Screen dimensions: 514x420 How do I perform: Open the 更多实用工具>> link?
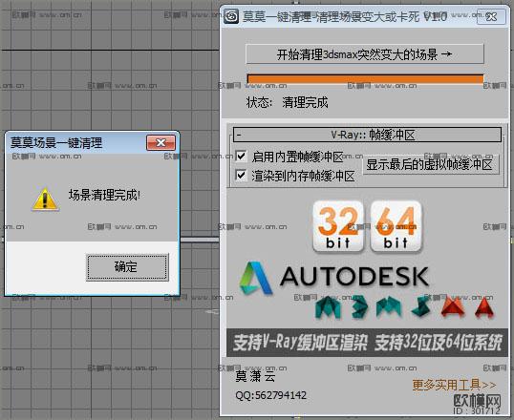click(x=454, y=385)
